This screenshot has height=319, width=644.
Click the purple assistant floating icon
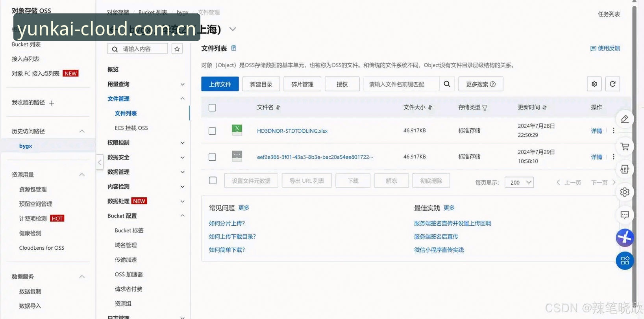625,238
